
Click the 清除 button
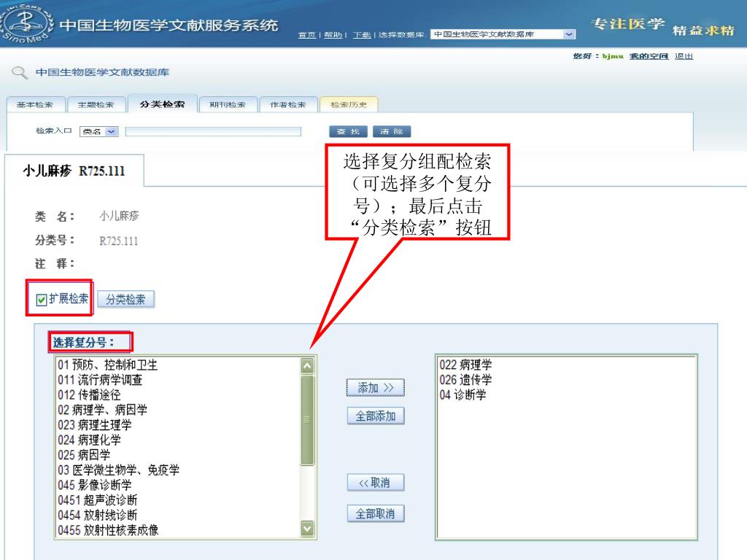(x=392, y=131)
